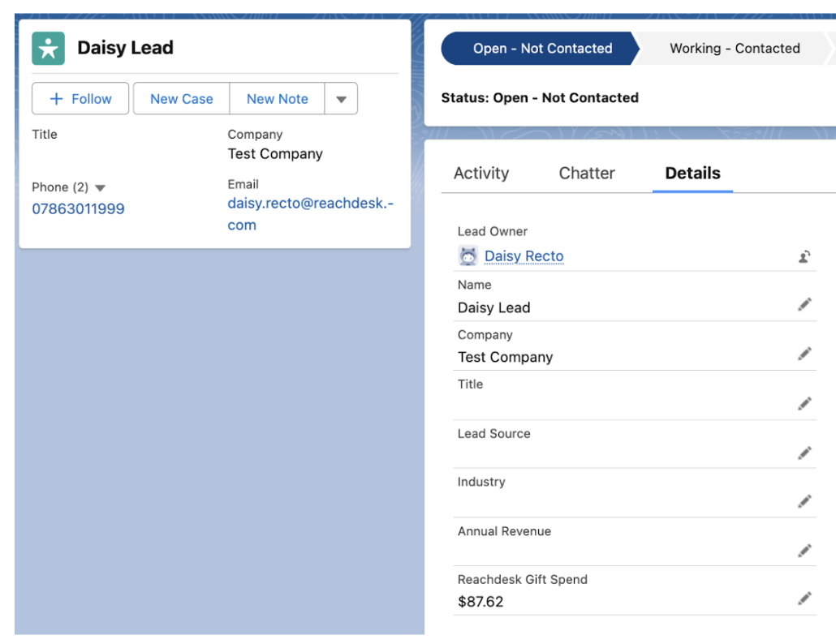Image resolution: width=836 pixels, height=644 pixels.
Task: Click the change Lead Owner icon
Action: click(x=804, y=256)
